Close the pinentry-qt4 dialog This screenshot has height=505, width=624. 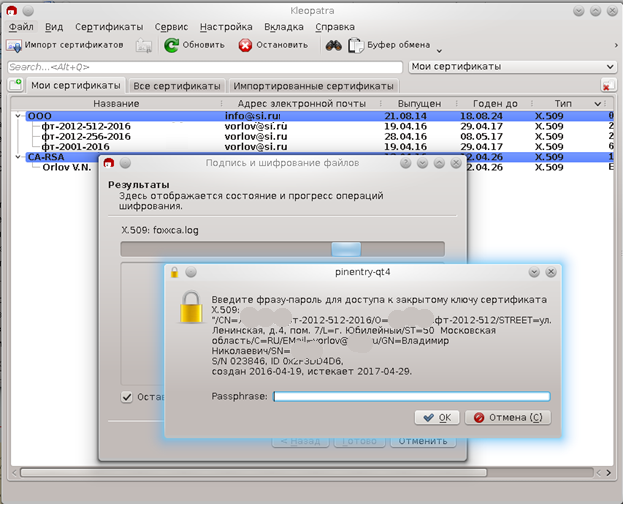[x=551, y=272]
